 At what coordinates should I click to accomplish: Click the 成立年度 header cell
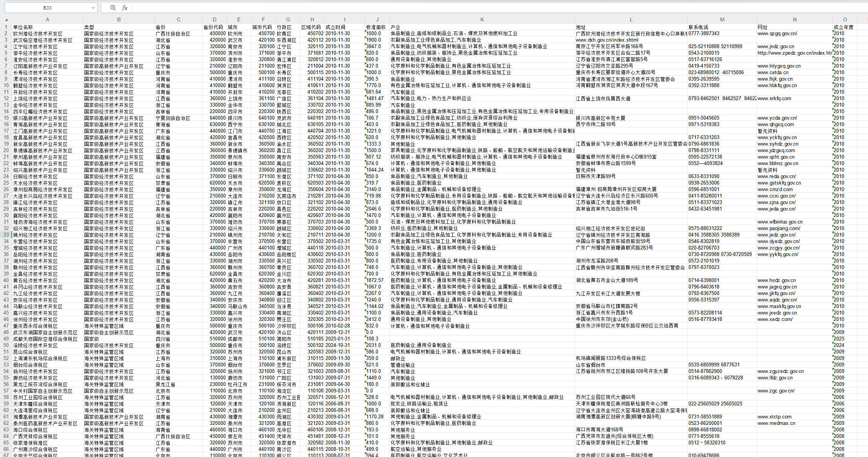click(x=843, y=27)
